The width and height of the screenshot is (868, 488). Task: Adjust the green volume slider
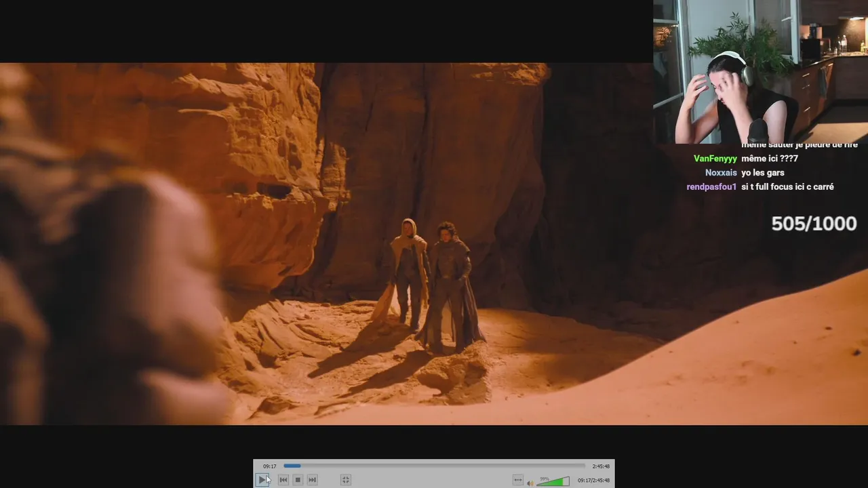[x=553, y=481]
